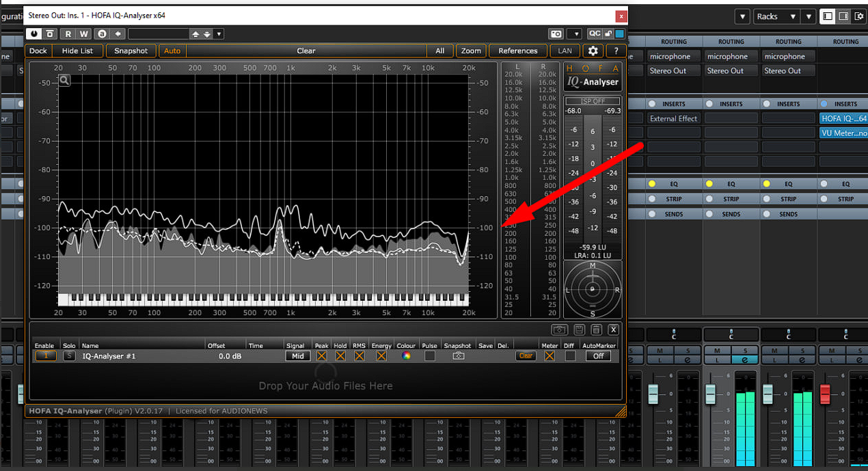The width and height of the screenshot is (868, 471).
Task: Click the QC quick controls icon
Action: coord(595,33)
